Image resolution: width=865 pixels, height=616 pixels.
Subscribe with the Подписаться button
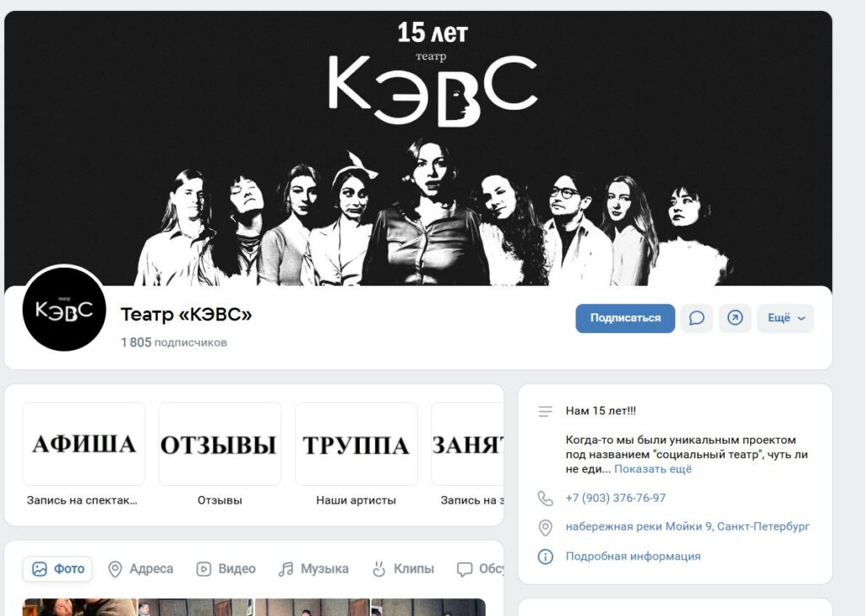(625, 318)
